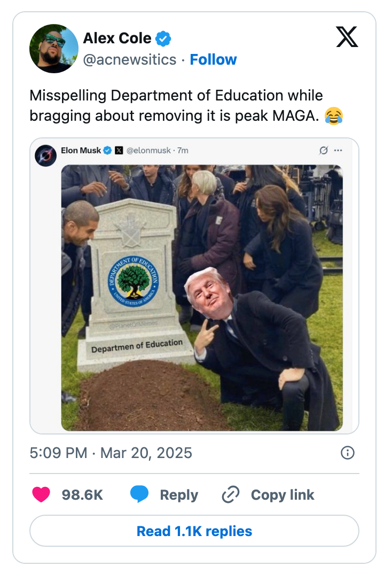Click the X logo in the top corner
392x574 pixels.
[347, 37]
